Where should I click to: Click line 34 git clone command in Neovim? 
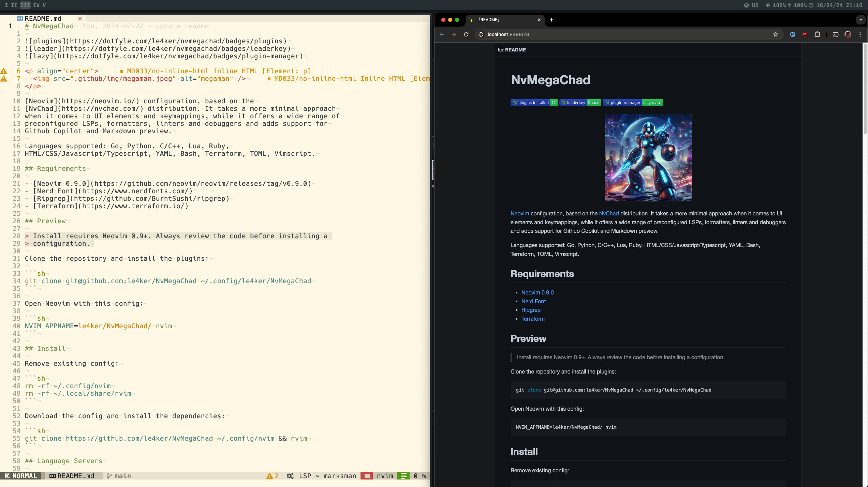tap(168, 281)
